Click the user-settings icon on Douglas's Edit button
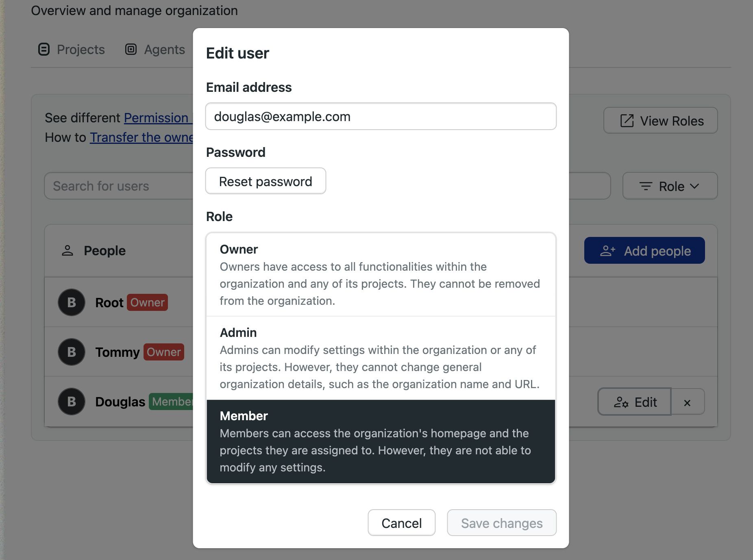Screen dimensions: 753x560 [x=621, y=402]
